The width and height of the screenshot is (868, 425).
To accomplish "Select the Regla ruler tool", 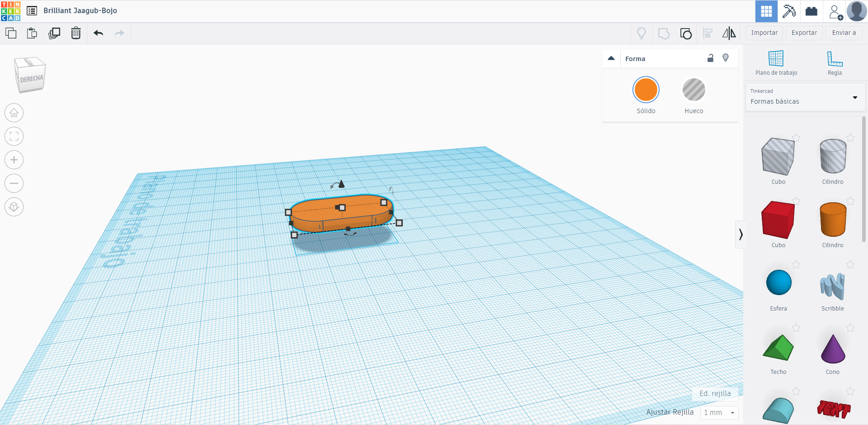I will [835, 63].
